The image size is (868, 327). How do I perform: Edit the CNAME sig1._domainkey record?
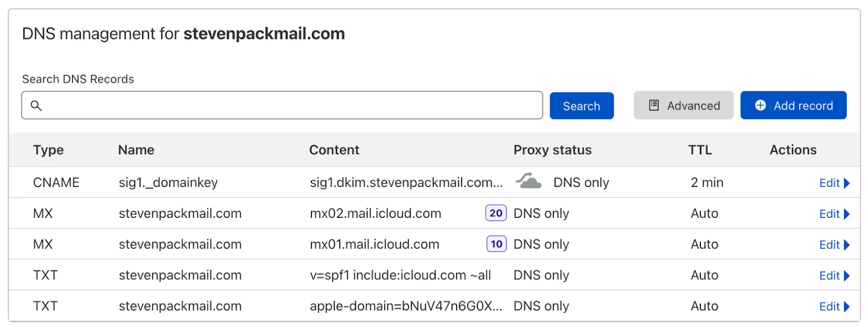pos(829,183)
